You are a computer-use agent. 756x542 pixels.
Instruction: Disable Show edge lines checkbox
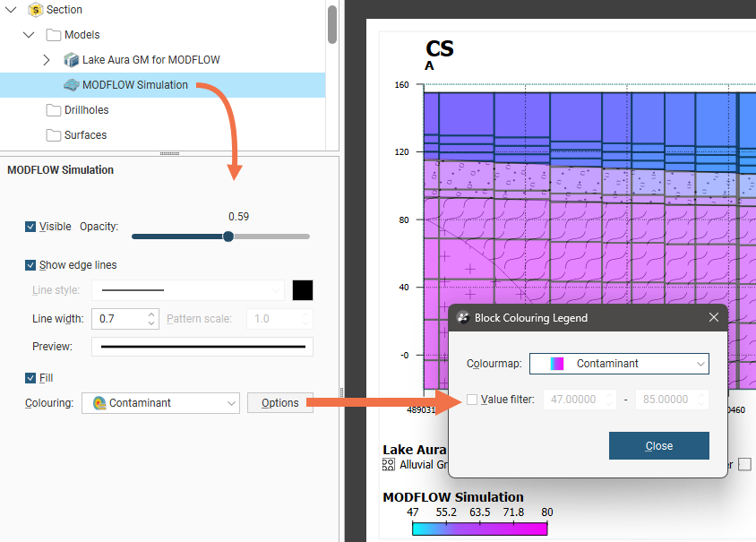tap(30, 265)
